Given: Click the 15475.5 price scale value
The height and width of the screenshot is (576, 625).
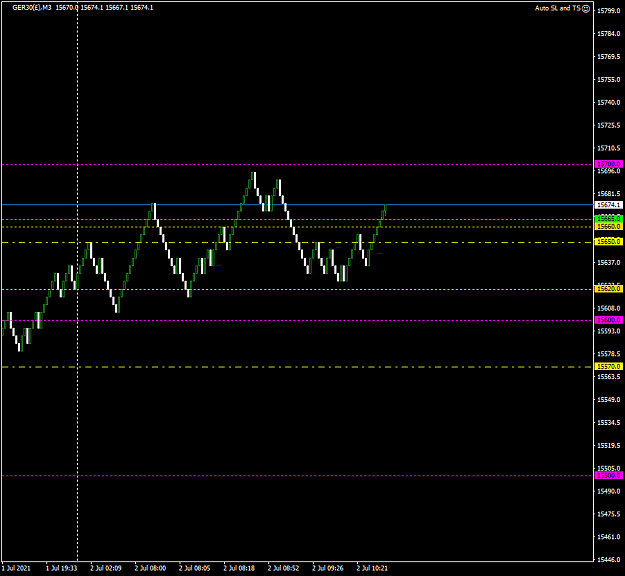Looking at the screenshot, I should tap(609, 514).
